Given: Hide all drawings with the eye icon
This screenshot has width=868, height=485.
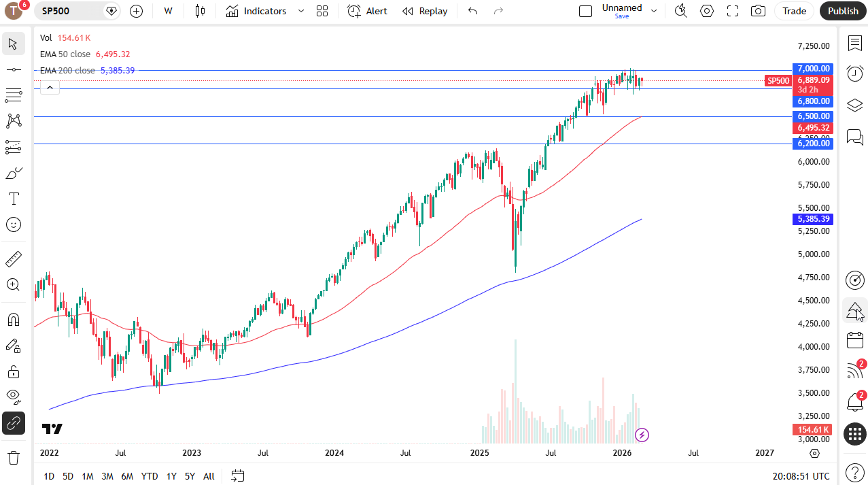Looking at the screenshot, I should (x=13, y=397).
